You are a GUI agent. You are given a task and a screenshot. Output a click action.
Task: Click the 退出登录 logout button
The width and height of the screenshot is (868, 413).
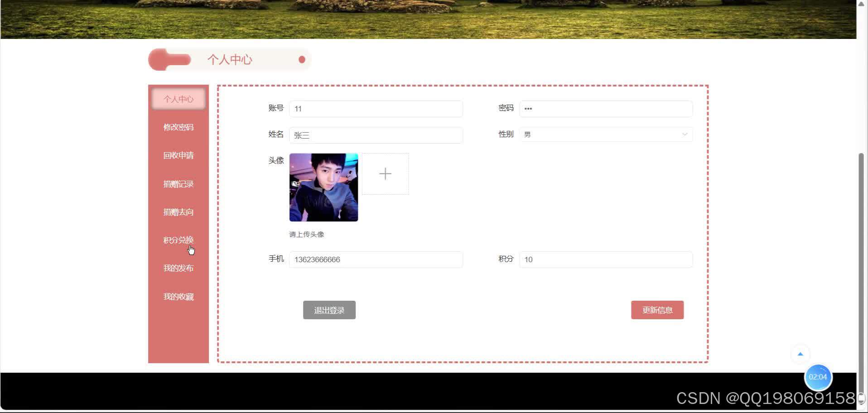coord(329,310)
